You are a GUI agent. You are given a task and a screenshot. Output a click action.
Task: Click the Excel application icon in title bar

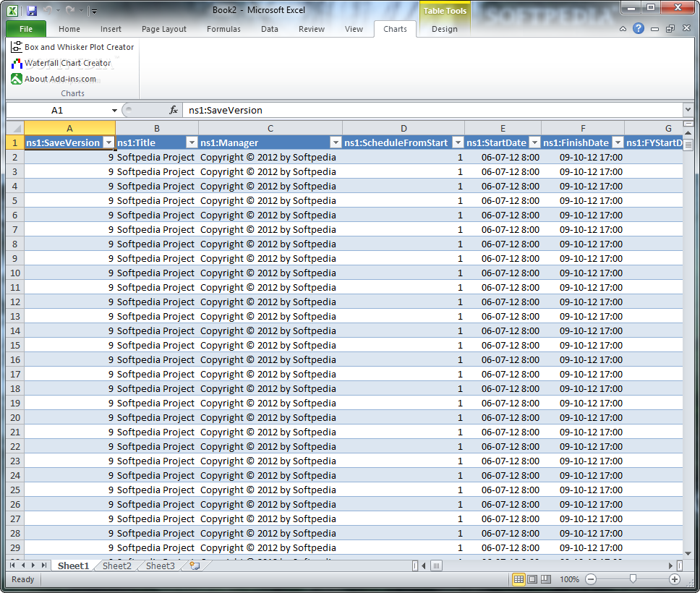(x=13, y=10)
